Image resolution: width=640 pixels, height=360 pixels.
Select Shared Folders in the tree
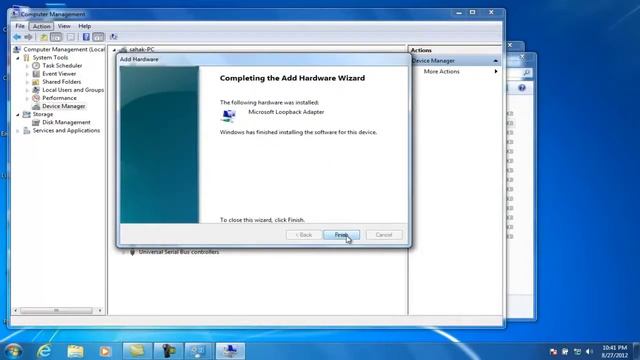point(62,82)
